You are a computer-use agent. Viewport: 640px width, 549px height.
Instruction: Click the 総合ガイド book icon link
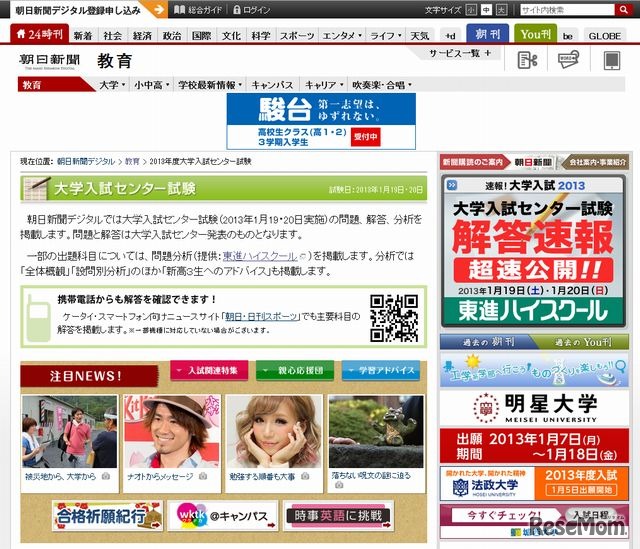pos(198,10)
